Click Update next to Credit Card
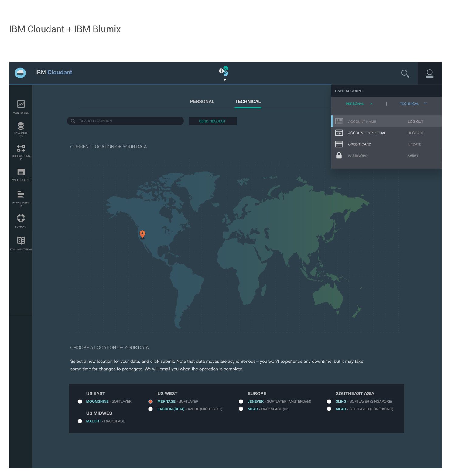The height and width of the screenshot is (476, 451). click(x=415, y=144)
